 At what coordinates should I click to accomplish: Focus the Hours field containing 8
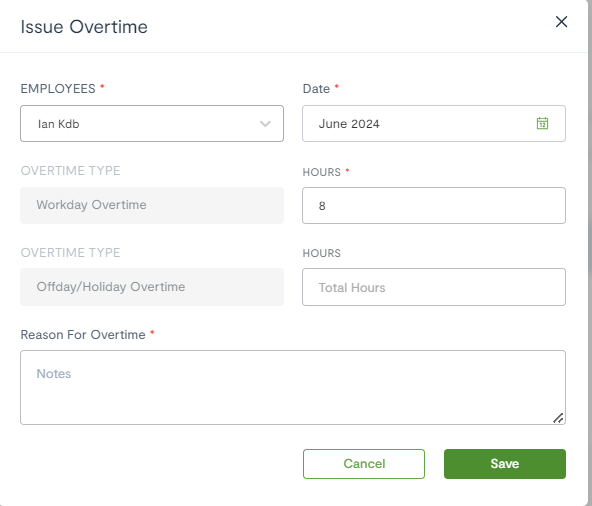click(434, 205)
